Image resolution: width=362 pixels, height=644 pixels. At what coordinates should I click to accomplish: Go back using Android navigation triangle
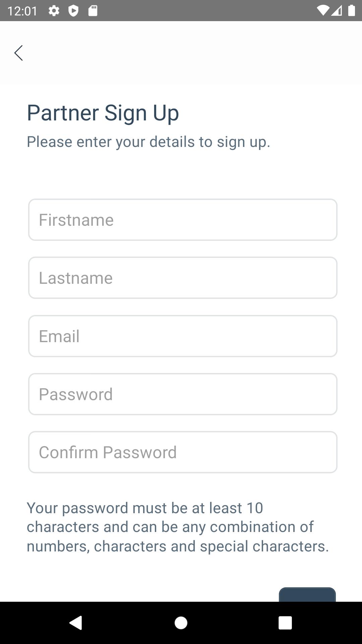[x=76, y=623]
